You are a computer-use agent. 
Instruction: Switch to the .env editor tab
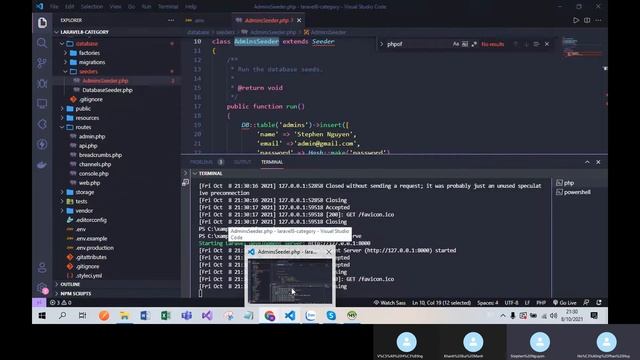click(x=200, y=20)
